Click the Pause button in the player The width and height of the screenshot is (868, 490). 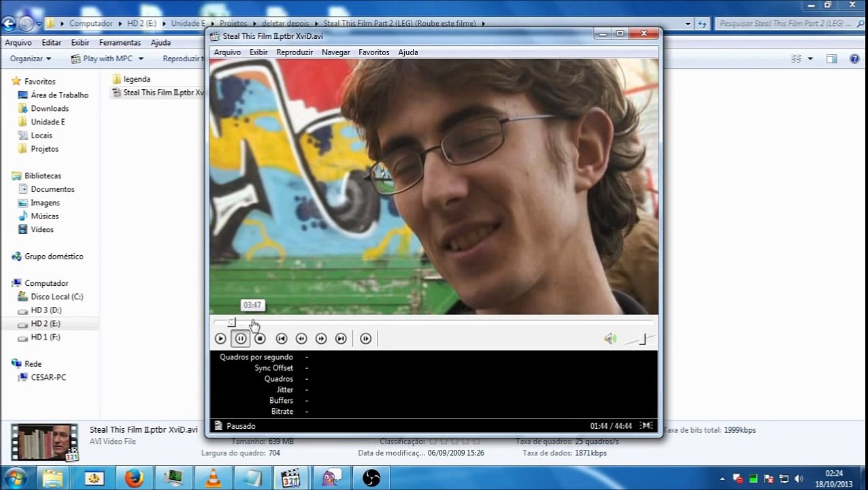pyautogui.click(x=241, y=338)
